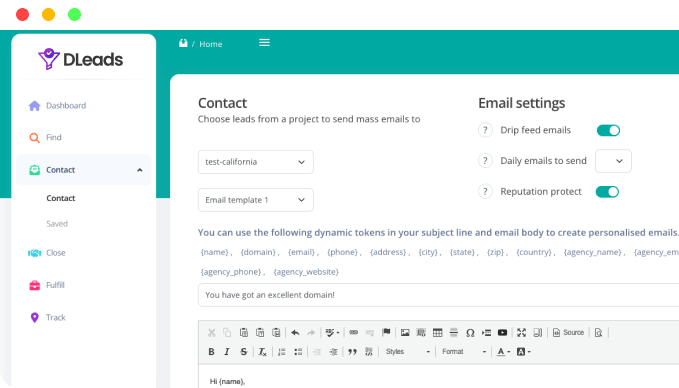679x388 pixels.
Task: Click the Create Div Container icon
Action: coord(369,352)
